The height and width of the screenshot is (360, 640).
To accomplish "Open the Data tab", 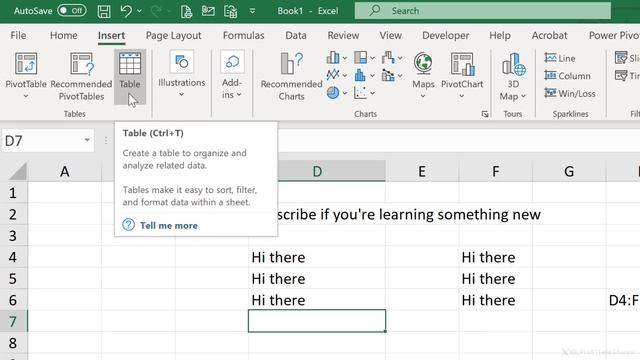I will 296,36.
